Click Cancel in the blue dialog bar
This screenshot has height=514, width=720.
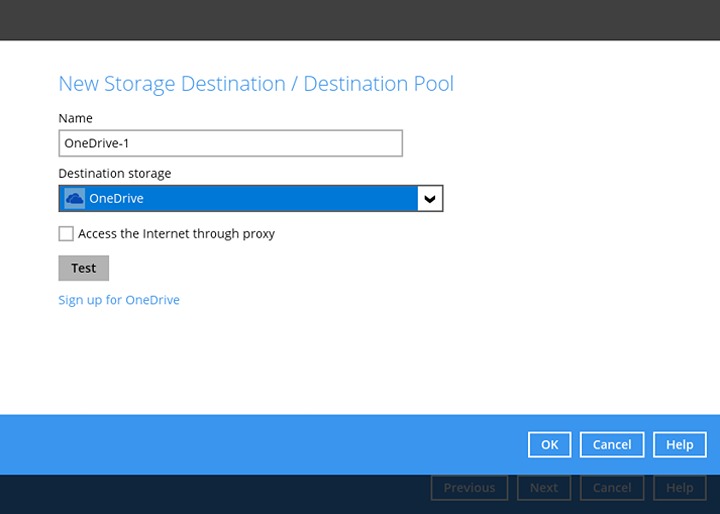point(611,445)
